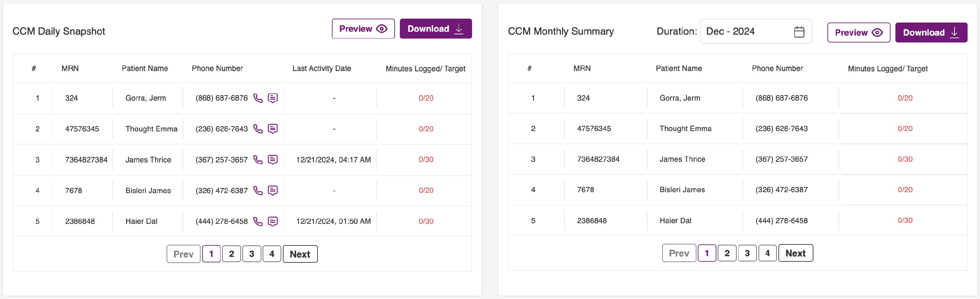Click MRN 7364827384 in Monthly Summary
The image size is (980, 299).
point(598,159)
